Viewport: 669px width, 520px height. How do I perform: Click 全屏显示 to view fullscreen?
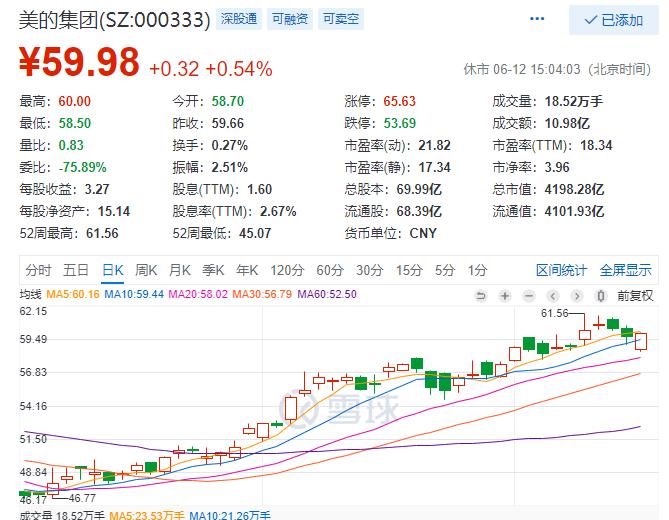[x=625, y=270]
